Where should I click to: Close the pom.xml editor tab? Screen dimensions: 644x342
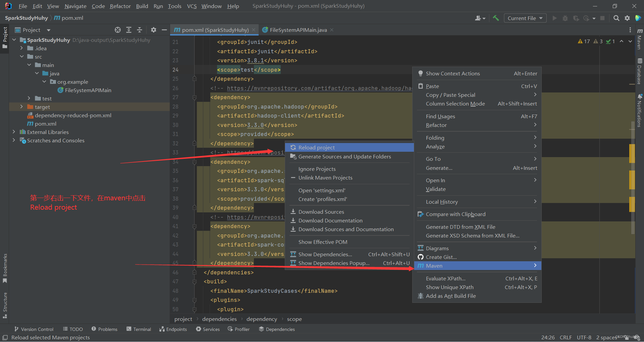254,30
